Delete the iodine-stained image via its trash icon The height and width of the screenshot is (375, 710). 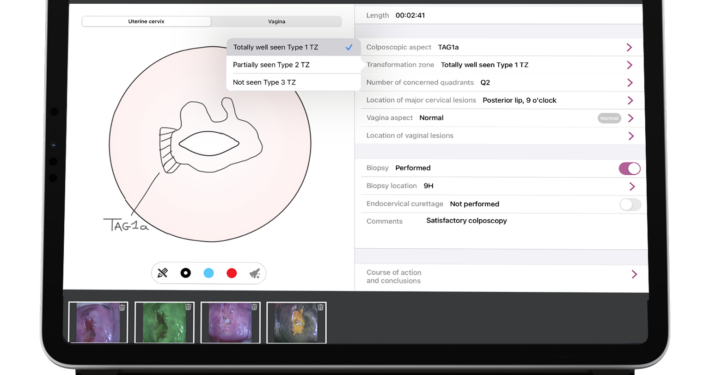point(321,308)
